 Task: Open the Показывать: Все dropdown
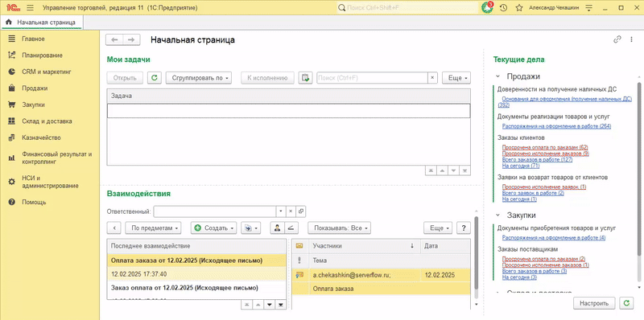(340, 228)
